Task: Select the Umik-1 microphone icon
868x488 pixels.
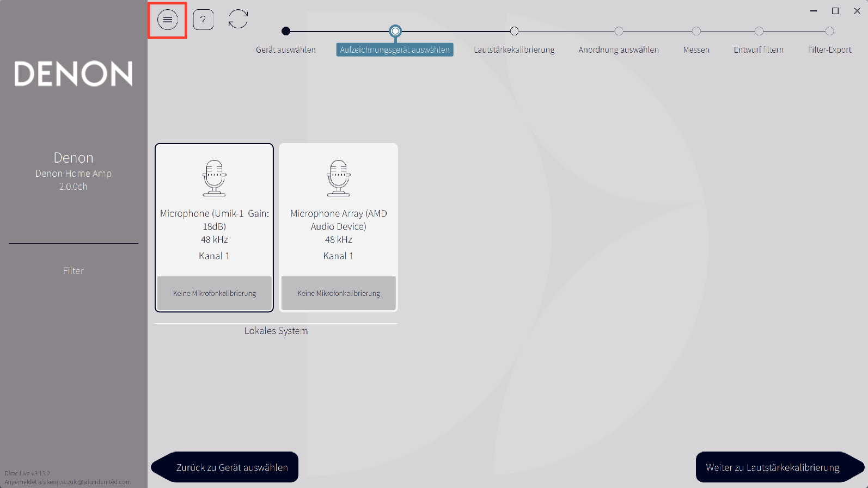Action: pyautogui.click(x=214, y=178)
